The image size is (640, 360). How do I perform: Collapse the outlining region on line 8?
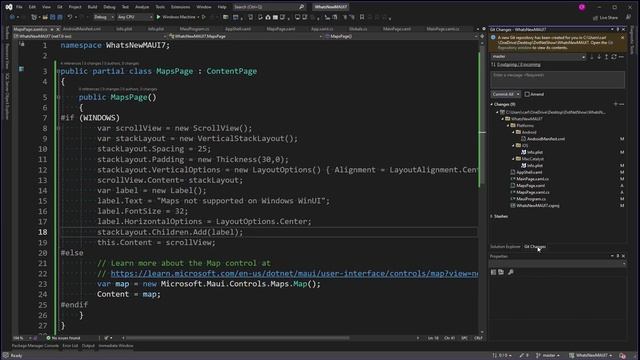tap(58, 128)
